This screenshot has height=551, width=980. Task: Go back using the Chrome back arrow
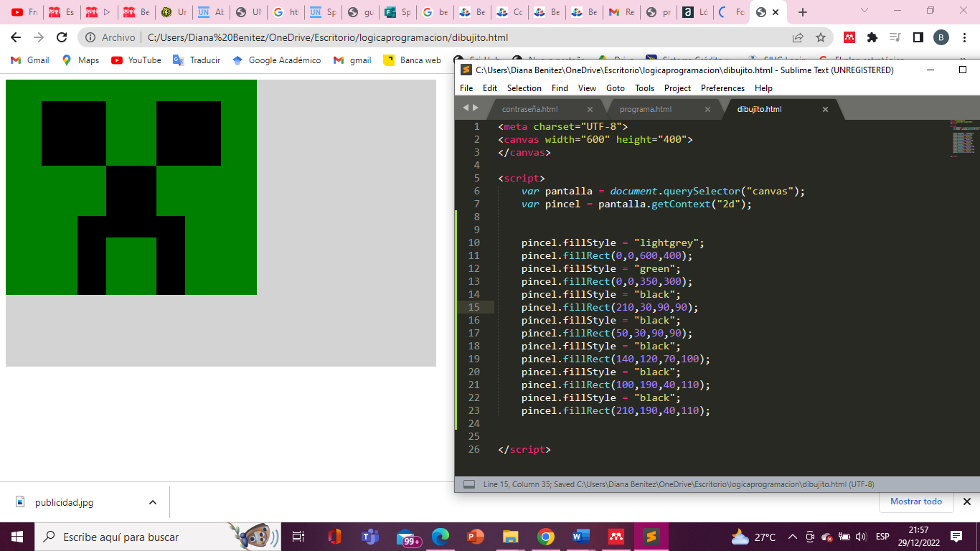(16, 37)
